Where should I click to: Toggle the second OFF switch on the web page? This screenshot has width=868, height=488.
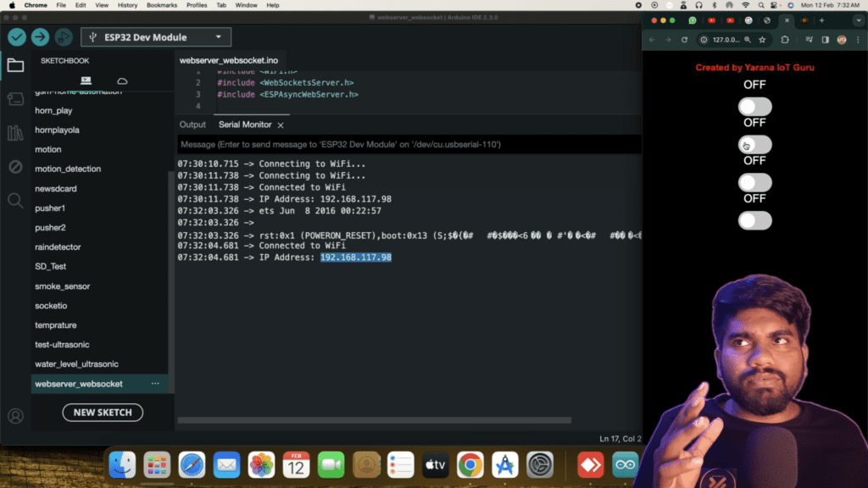pyautogui.click(x=754, y=145)
